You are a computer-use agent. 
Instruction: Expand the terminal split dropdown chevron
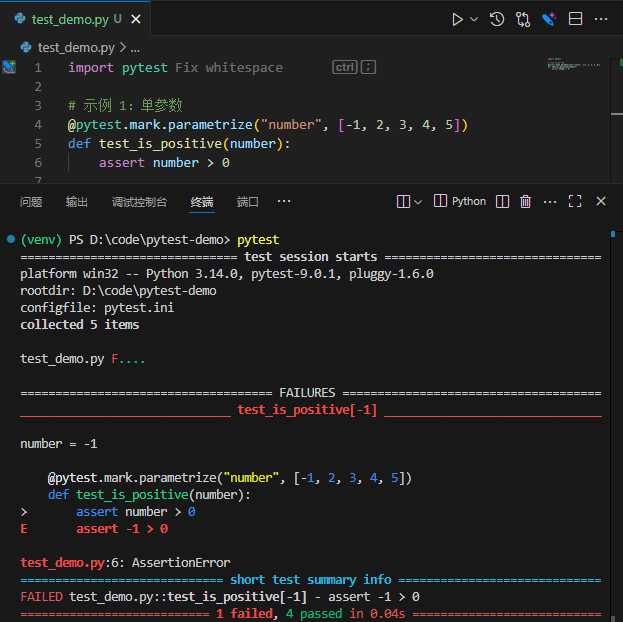click(x=417, y=202)
